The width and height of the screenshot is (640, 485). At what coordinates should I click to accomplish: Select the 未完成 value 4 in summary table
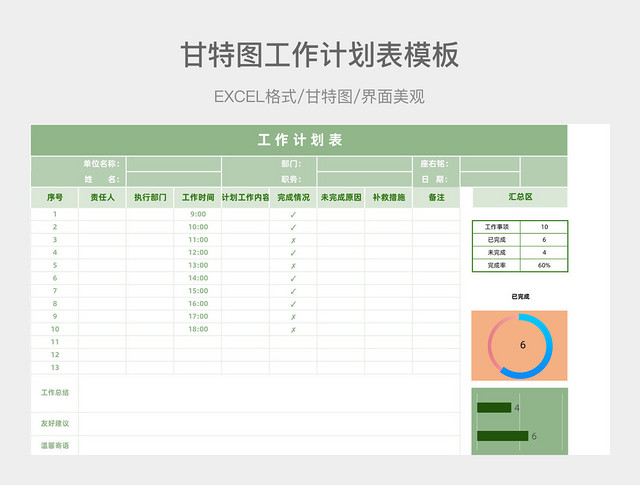544,252
